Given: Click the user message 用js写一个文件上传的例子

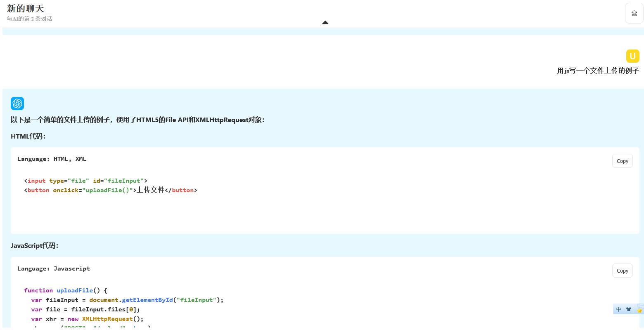Looking at the screenshot, I should click(x=598, y=71).
